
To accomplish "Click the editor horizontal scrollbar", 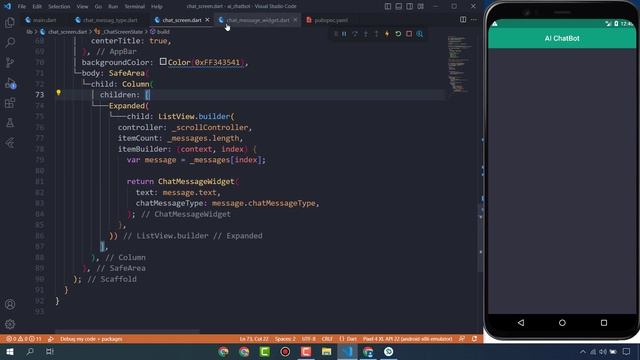I will coord(127,331).
